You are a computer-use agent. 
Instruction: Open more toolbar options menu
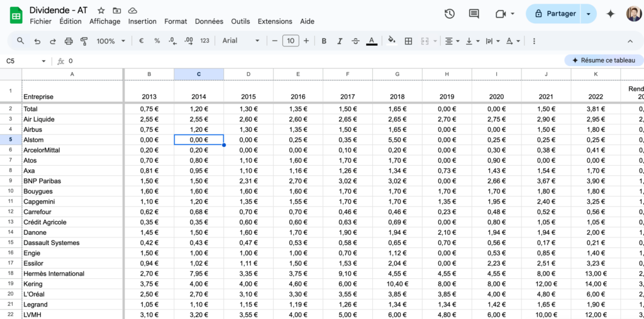[534, 41]
